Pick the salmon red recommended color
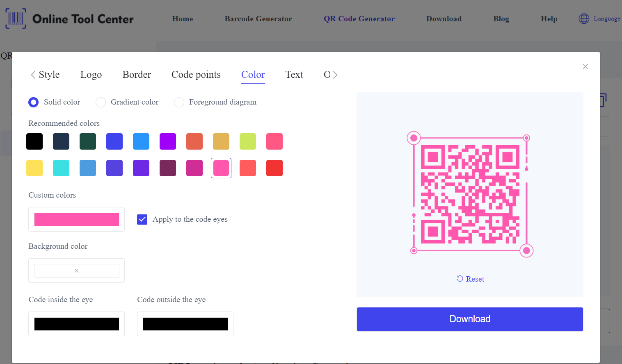This screenshot has height=364, width=622. coord(248,168)
